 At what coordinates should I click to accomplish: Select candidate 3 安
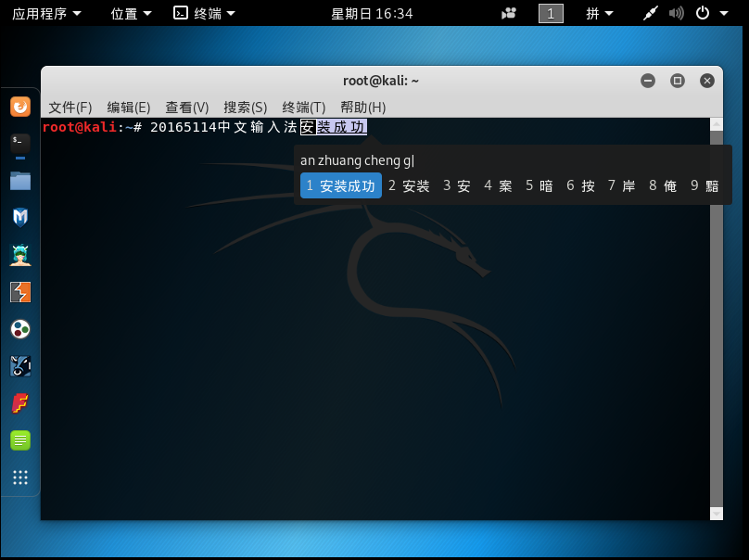coord(457,185)
